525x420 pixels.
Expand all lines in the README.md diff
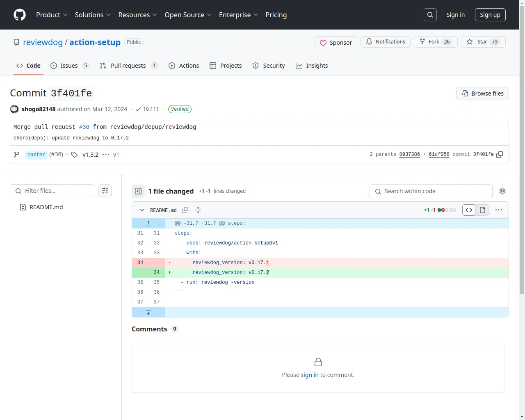198,210
